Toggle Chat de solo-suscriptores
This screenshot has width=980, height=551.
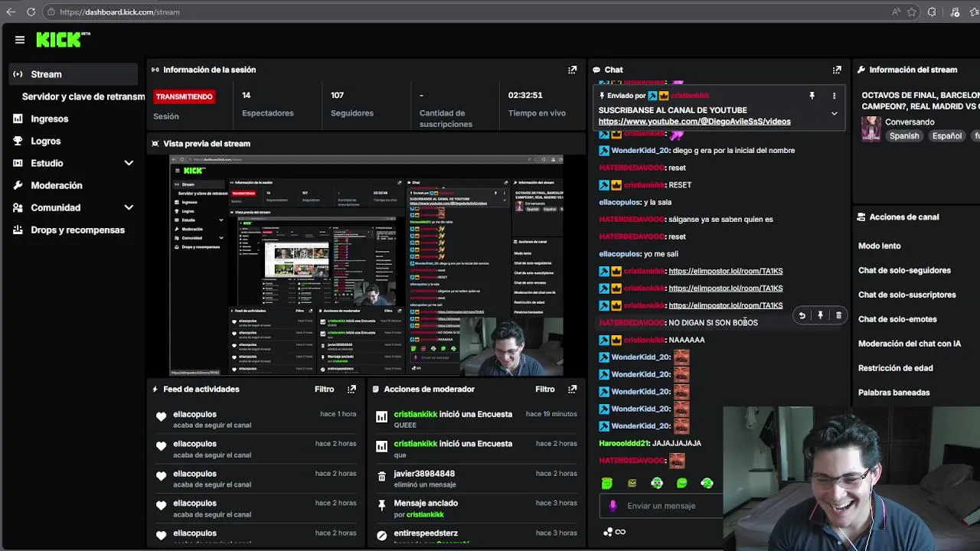pyautogui.click(x=907, y=295)
